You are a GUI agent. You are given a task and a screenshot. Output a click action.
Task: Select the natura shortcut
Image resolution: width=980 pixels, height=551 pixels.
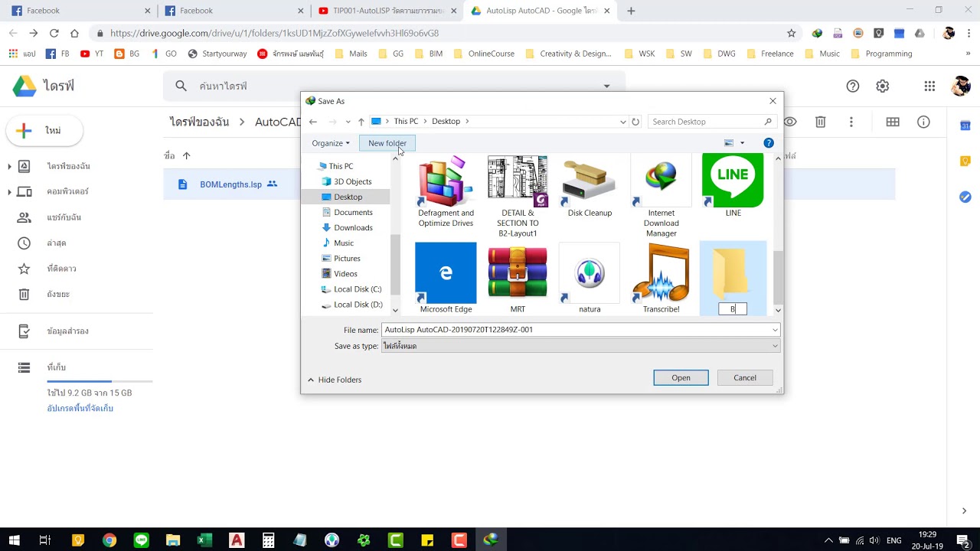click(590, 279)
